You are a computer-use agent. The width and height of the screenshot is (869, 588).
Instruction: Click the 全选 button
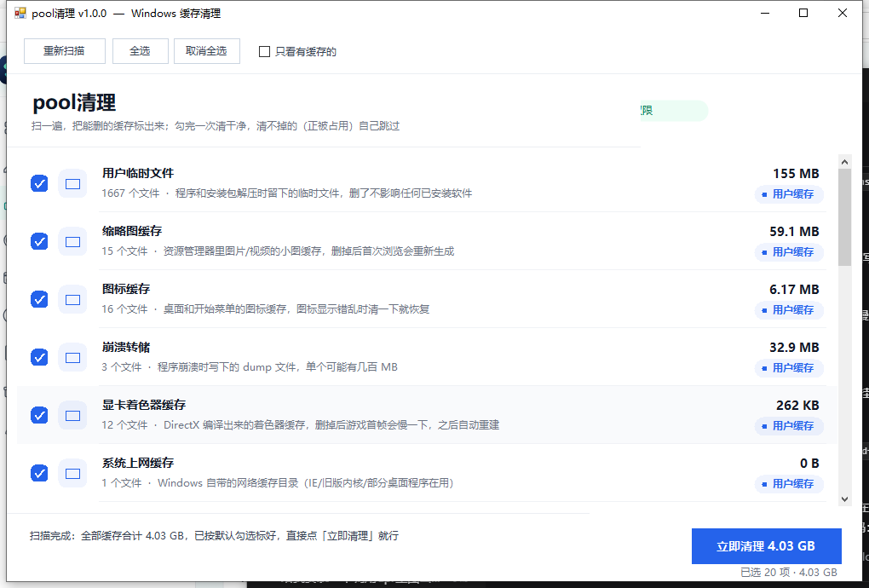point(141,51)
